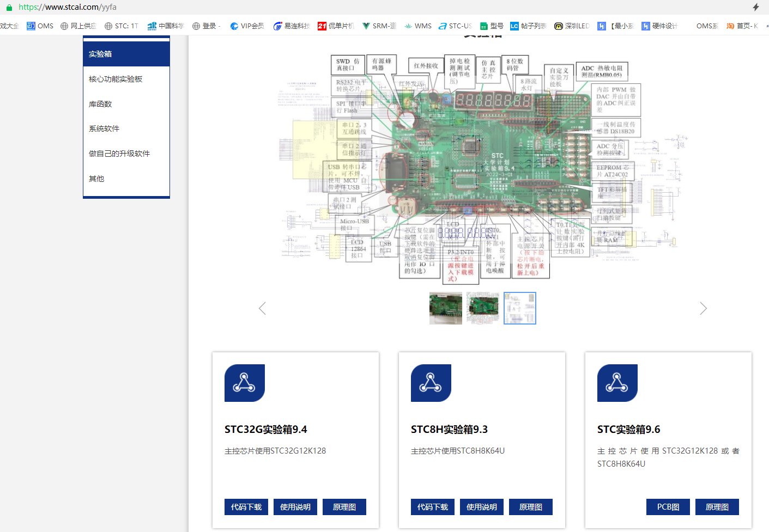
Task: Open the VIP会员 bookmark
Action: click(x=247, y=26)
